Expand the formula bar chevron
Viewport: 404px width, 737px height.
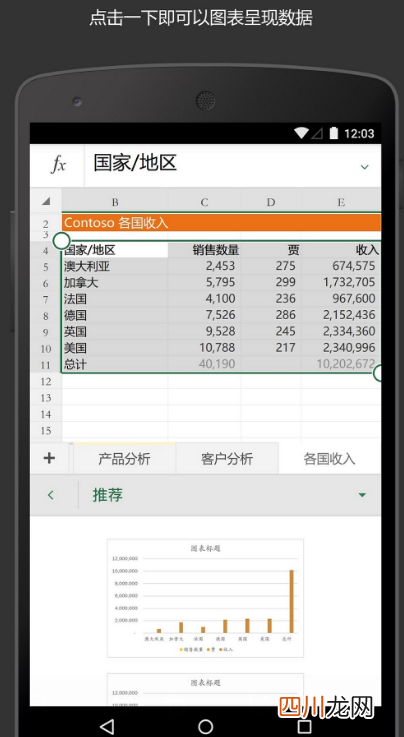(364, 167)
